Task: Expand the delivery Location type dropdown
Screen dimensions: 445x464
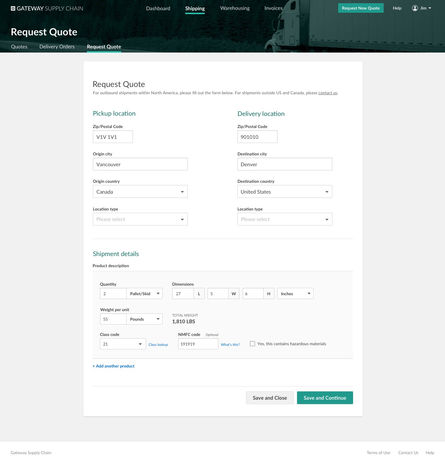Action: click(x=285, y=219)
